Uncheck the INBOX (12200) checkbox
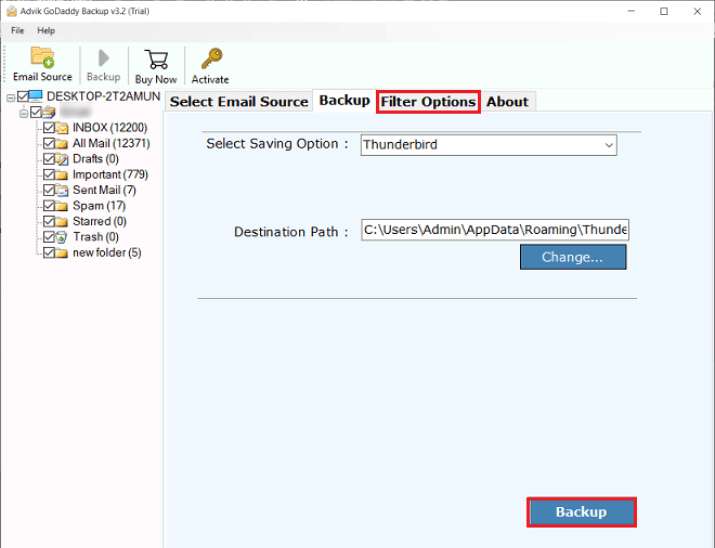Image resolution: width=715 pixels, height=548 pixels. click(49, 128)
